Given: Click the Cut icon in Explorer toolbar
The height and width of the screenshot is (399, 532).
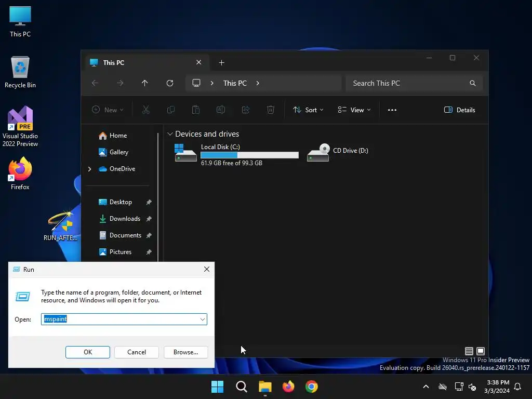Looking at the screenshot, I should [x=146, y=110].
